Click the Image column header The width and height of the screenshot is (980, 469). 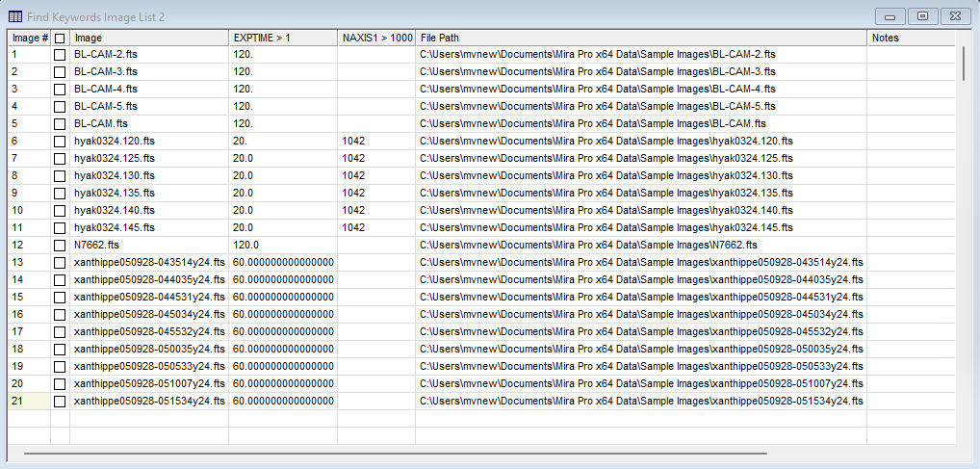tap(149, 38)
